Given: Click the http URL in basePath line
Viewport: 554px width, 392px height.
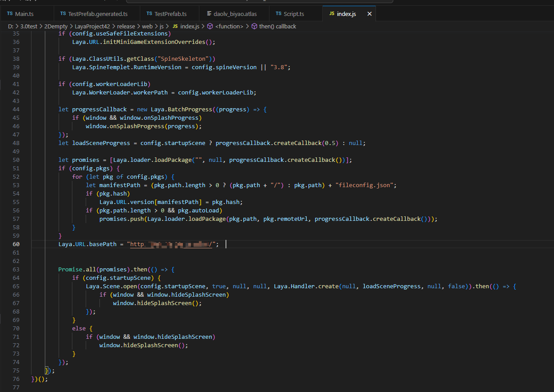Looking at the screenshot, I should pyautogui.click(x=171, y=244).
